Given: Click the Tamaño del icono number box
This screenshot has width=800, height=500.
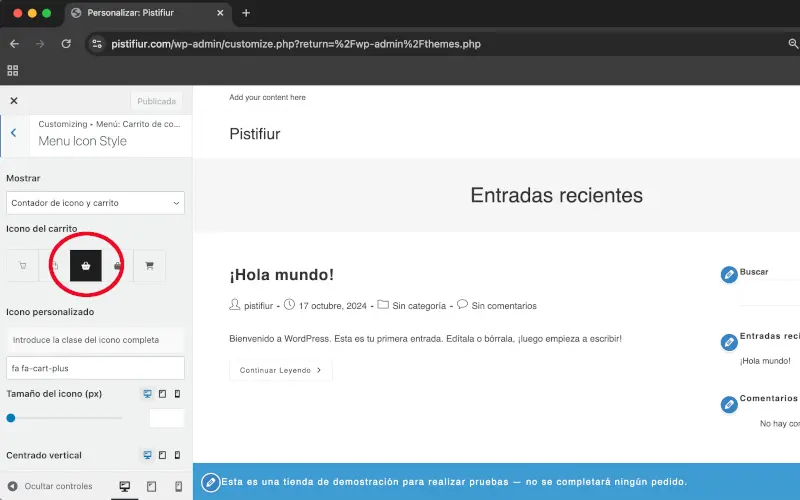Looking at the screenshot, I should pos(167,418).
